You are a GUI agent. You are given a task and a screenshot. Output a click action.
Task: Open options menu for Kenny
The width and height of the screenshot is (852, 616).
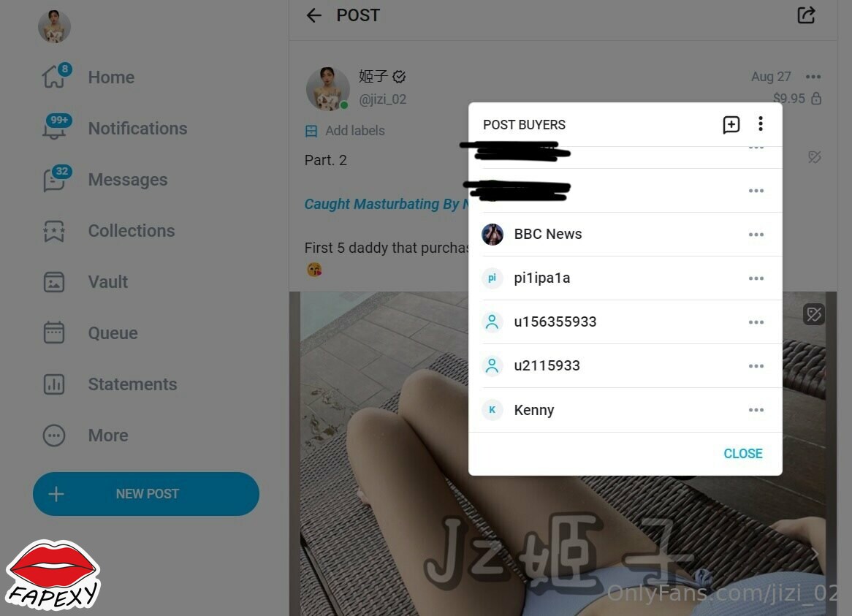coord(756,410)
